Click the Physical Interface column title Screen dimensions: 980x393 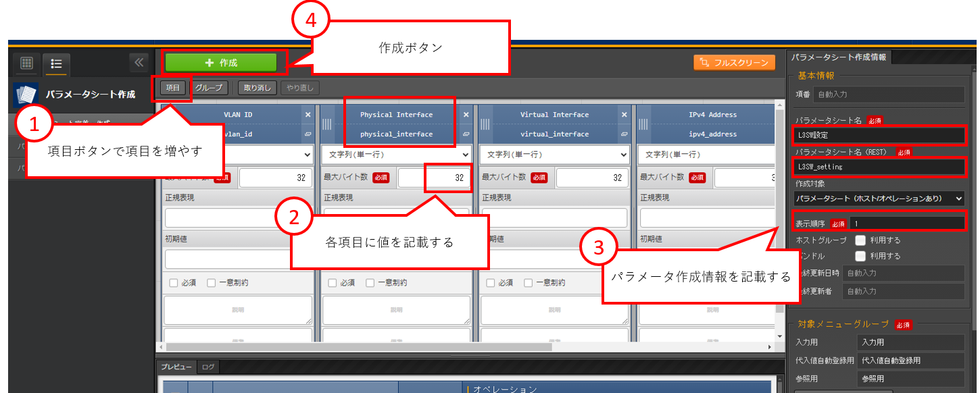pyautogui.click(x=396, y=115)
